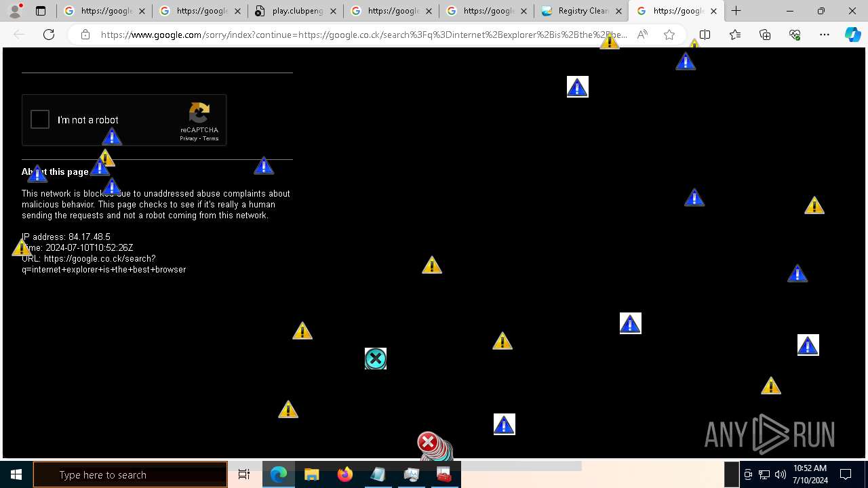The width and height of the screenshot is (868, 488).
Task: Switch to the Registry Clean tab
Action: coord(582,11)
